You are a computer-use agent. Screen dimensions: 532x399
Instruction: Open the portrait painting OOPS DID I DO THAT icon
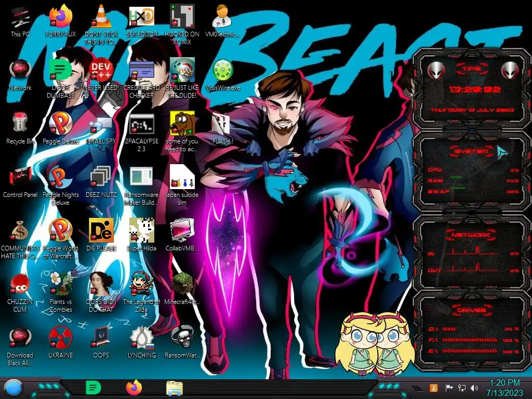click(101, 292)
